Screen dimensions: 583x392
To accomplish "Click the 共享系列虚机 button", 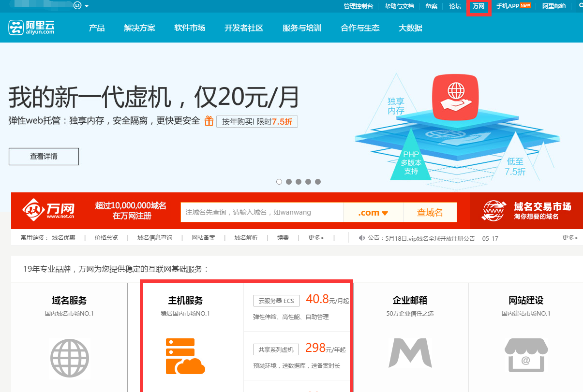I will (276, 349).
